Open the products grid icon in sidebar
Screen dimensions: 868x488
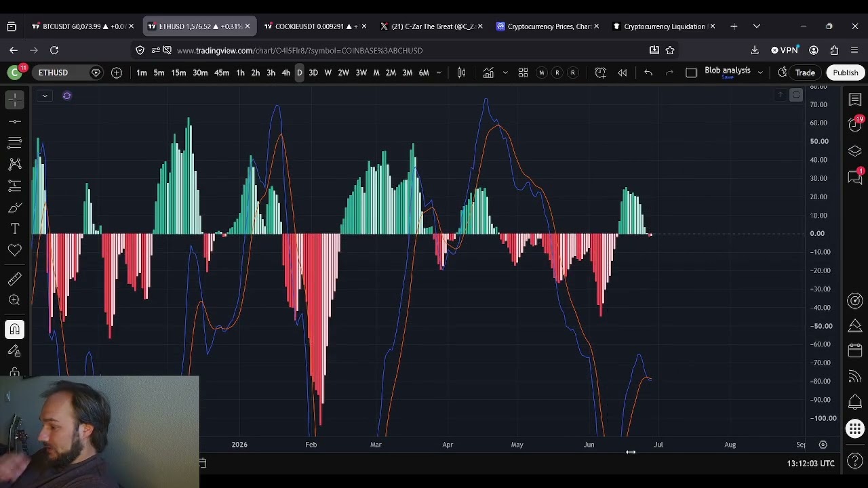point(855,428)
